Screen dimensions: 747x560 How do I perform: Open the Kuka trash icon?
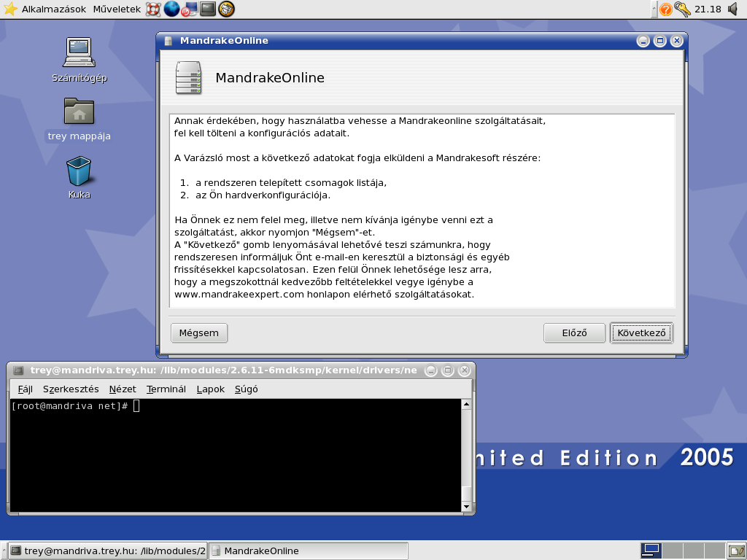click(79, 171)
